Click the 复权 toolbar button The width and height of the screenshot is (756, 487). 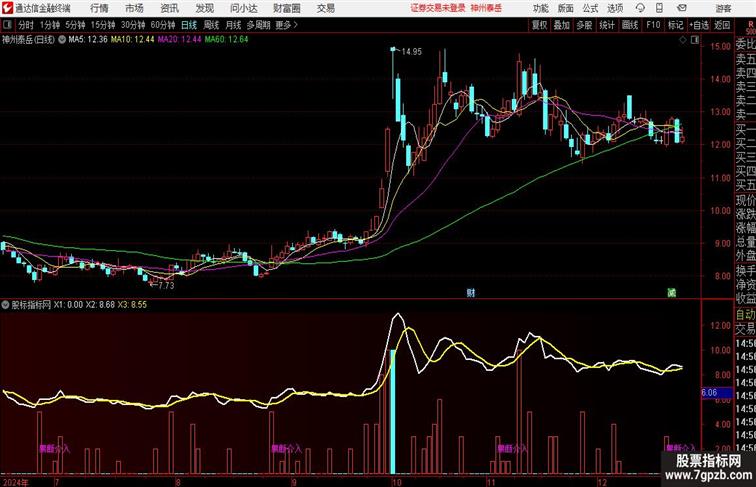coord(539,25)
